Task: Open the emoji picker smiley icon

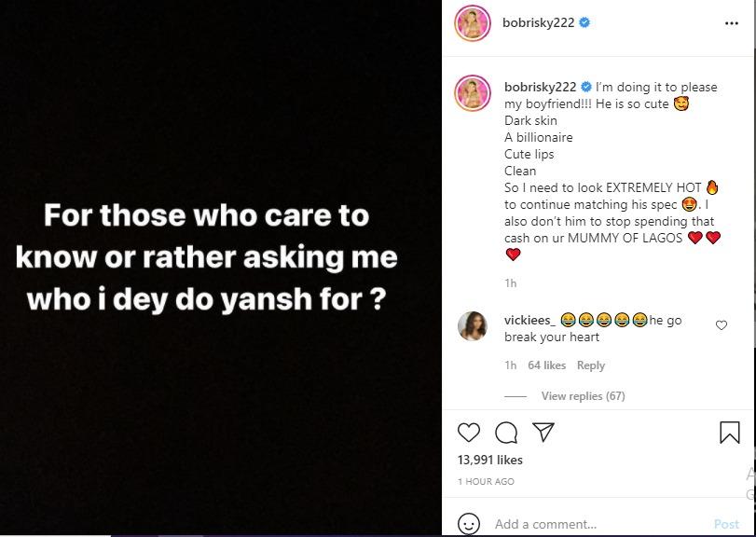Action: (x=471, y=524)
